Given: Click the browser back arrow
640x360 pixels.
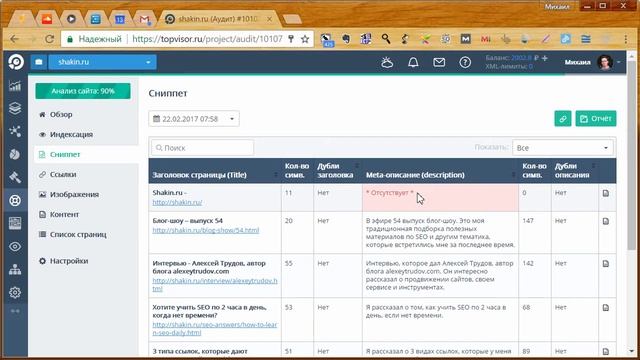Looking at the screenshot, I should [x=15, y=39].
